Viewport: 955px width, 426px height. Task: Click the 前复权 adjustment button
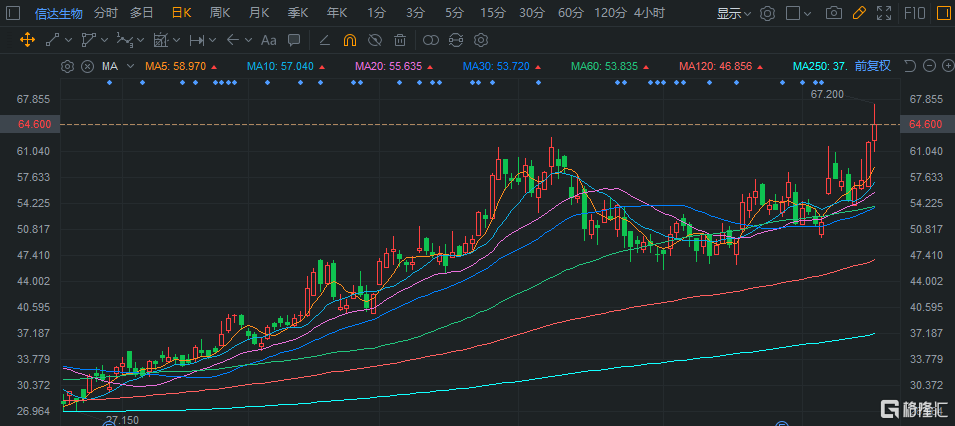pos(874,66)
